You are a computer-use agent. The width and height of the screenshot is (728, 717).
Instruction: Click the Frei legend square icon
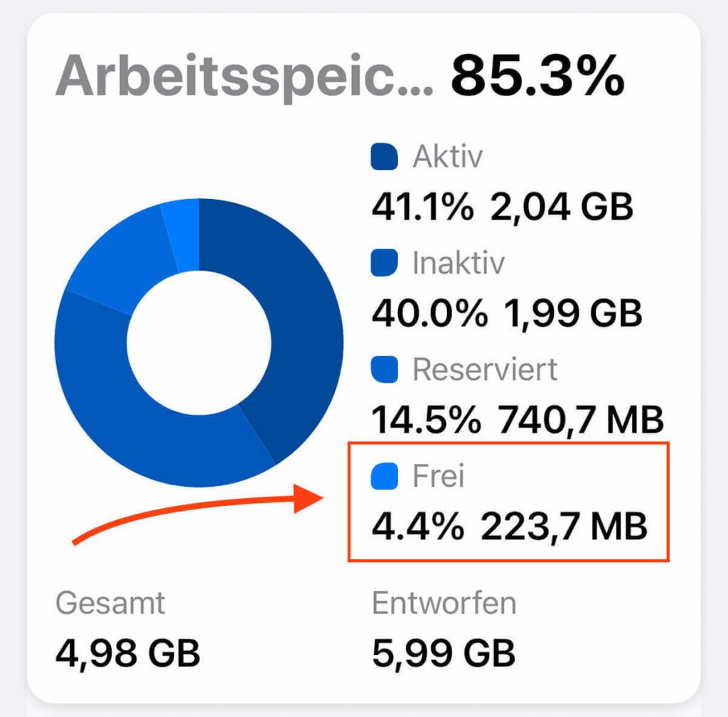point(385,477)
